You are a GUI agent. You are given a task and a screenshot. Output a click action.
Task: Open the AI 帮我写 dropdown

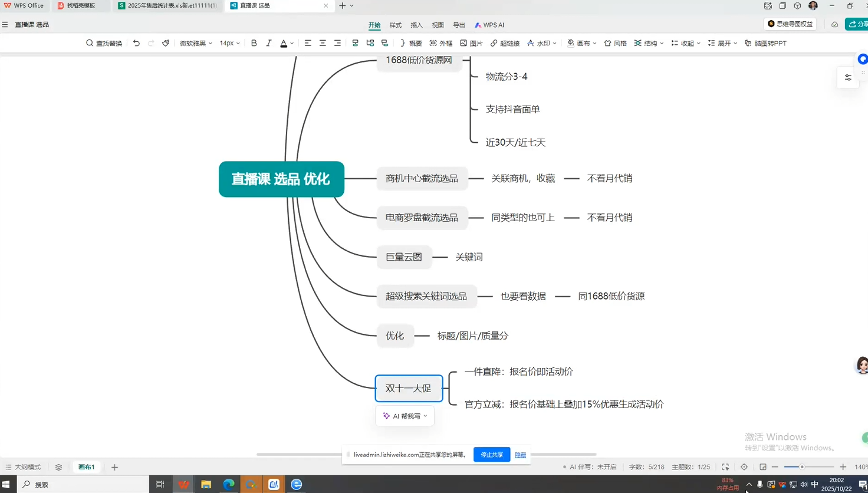(x=405, y=416)
